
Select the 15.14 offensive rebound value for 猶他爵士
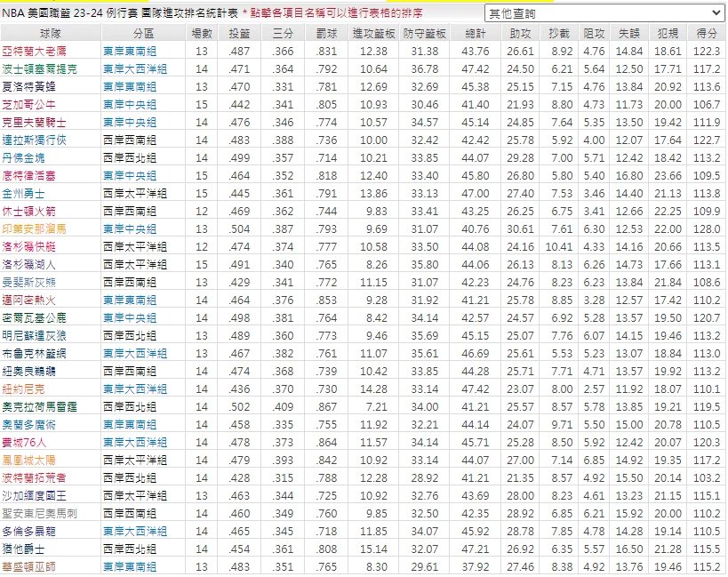click(373, 549)
